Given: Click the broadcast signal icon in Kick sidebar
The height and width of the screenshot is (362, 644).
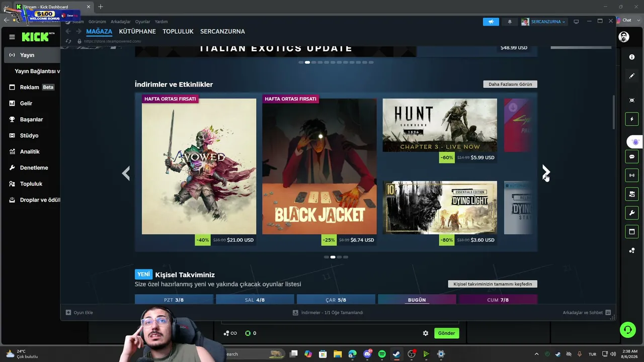Looking at the screenshot, I should (x=632, y=175).
